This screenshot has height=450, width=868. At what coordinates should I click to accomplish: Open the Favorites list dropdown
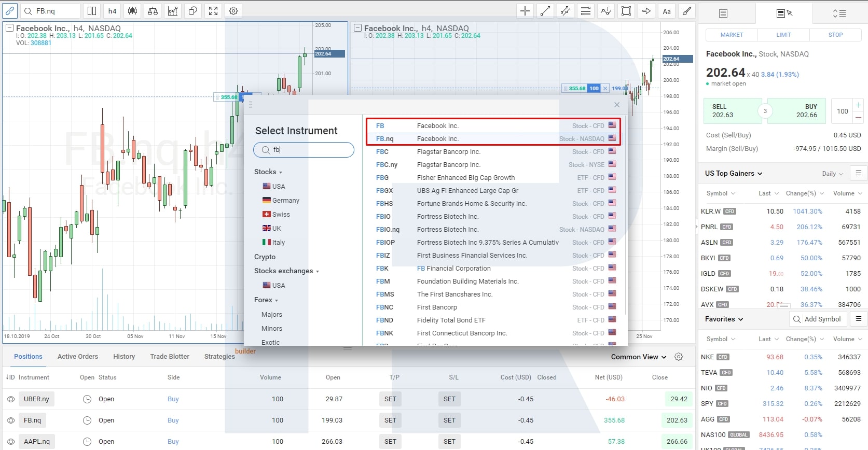724,319
